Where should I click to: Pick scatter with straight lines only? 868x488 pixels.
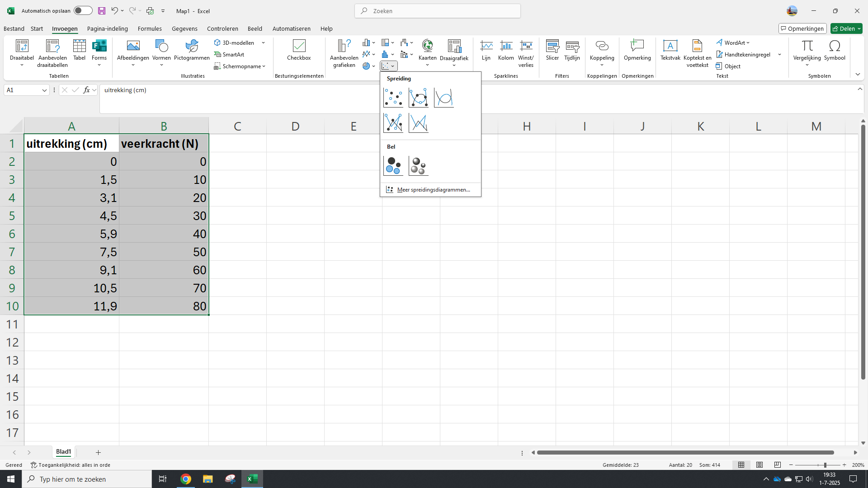point(418,123)
